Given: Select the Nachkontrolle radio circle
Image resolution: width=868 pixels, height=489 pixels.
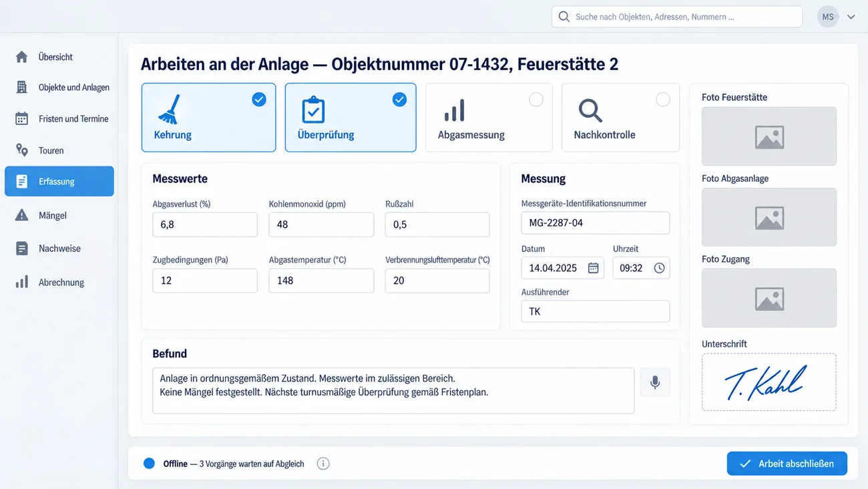Looking at the screenshot, I should (x=663, y=100).
